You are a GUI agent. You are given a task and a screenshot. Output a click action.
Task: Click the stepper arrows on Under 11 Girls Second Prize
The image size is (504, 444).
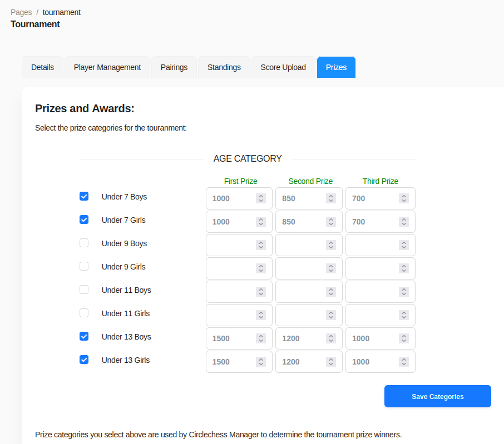(331, 315)
